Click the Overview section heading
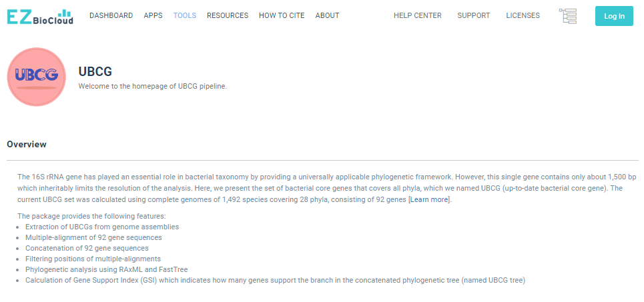Image resolution: width=644 pixels, height=302 pixels. point(27,144)
